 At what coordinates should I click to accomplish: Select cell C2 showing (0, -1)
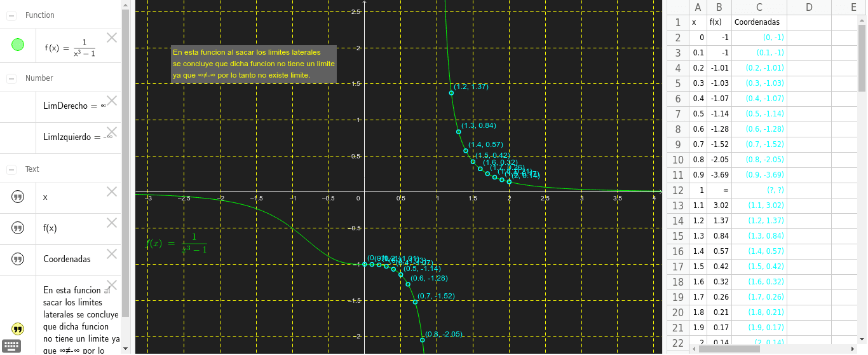[x=759, y=38]
